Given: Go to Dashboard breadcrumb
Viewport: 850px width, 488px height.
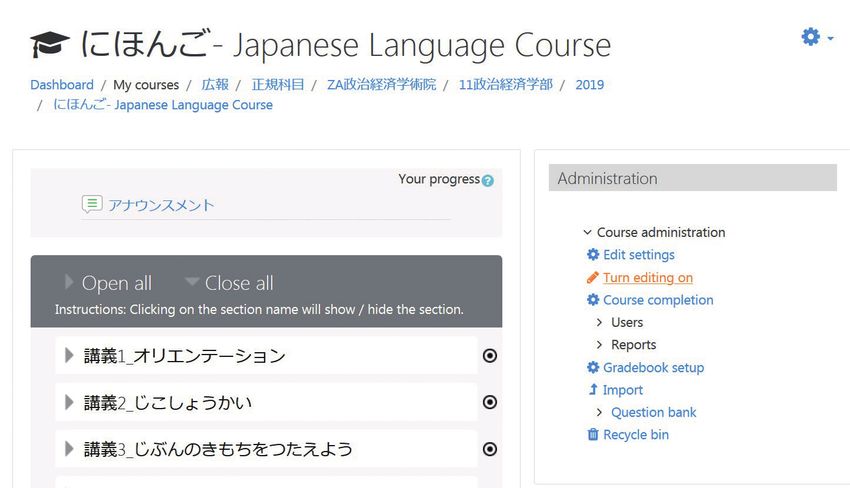Looking at the screenshot, I should [62, 85].
